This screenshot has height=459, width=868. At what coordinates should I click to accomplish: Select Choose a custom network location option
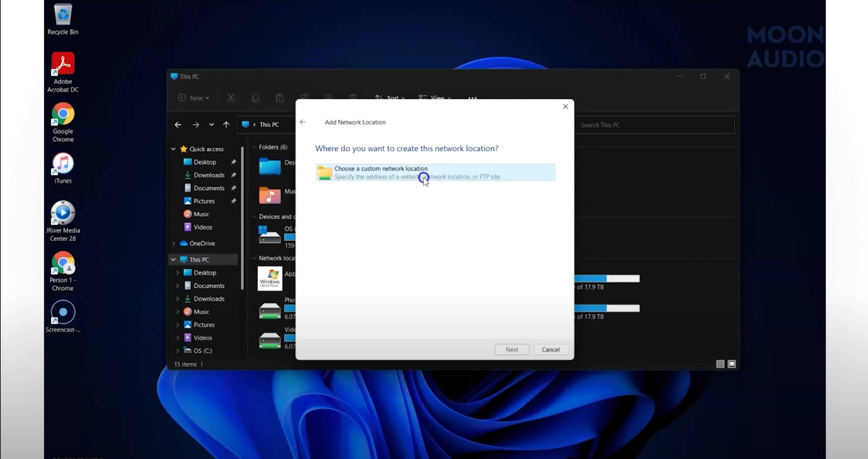coord(435,172)
